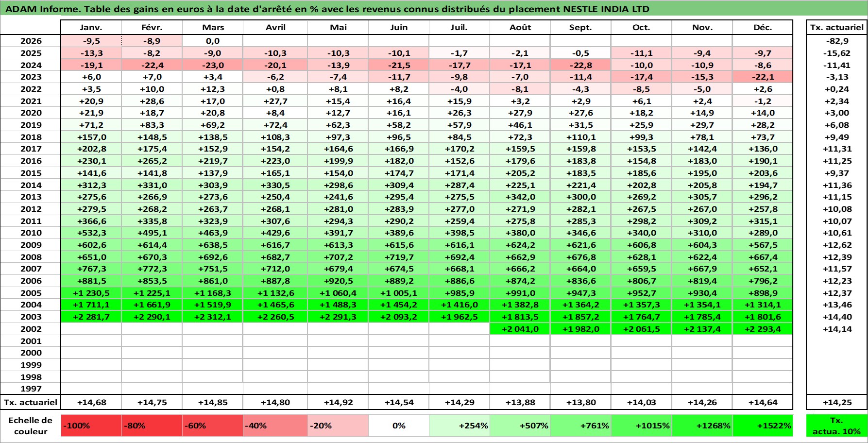Click cell value +1 711,1 for January 2004
The image size is (868, 443).
[x=91, y=305]
